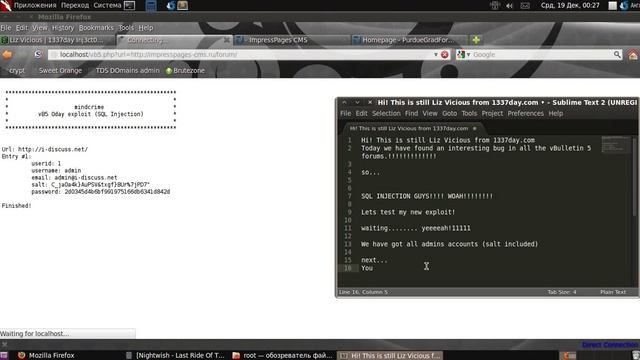Image resolution: width=640 pixels, height=360 pixels.
Task: Open Sublime Text Preferences menu
Action: tap(526, 113)
